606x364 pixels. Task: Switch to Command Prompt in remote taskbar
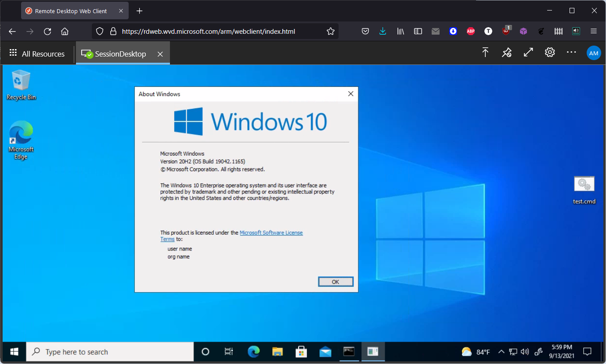pos(349,352)
